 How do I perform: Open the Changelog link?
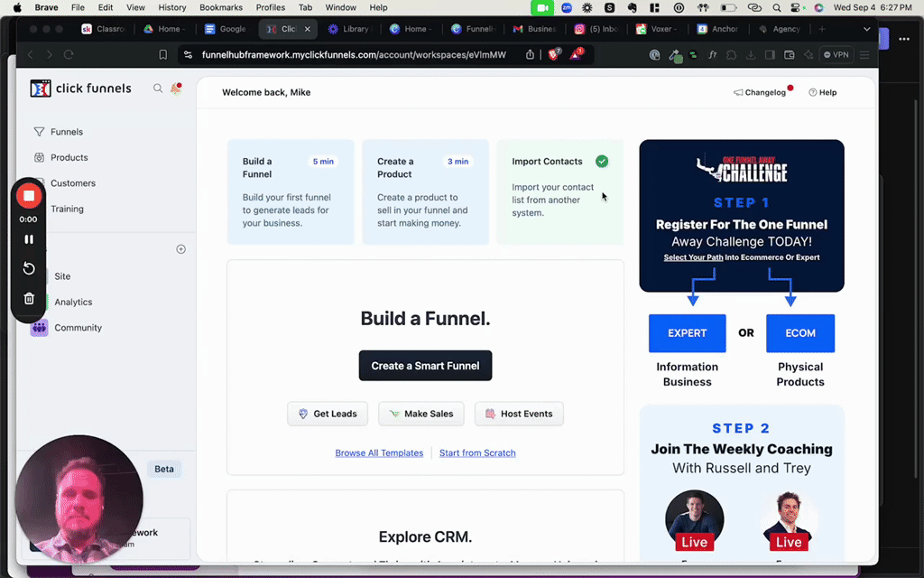click(760, 93)
